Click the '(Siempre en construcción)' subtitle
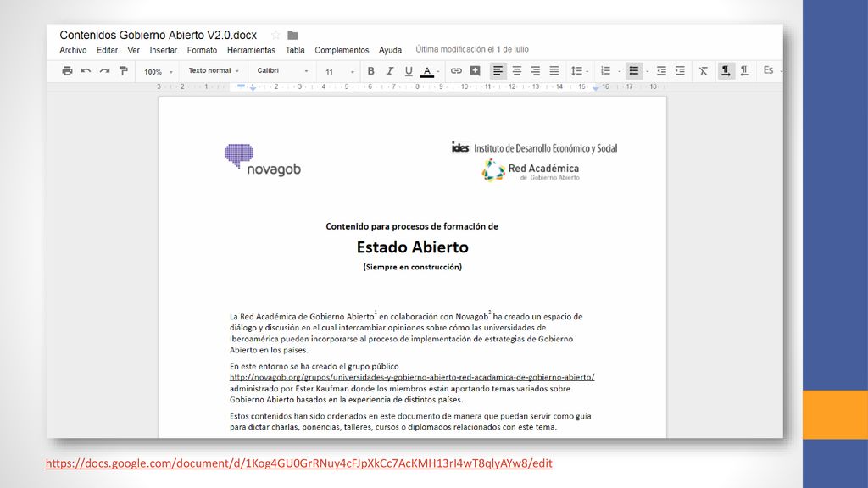The image size is (868, 488). [413, 267]
